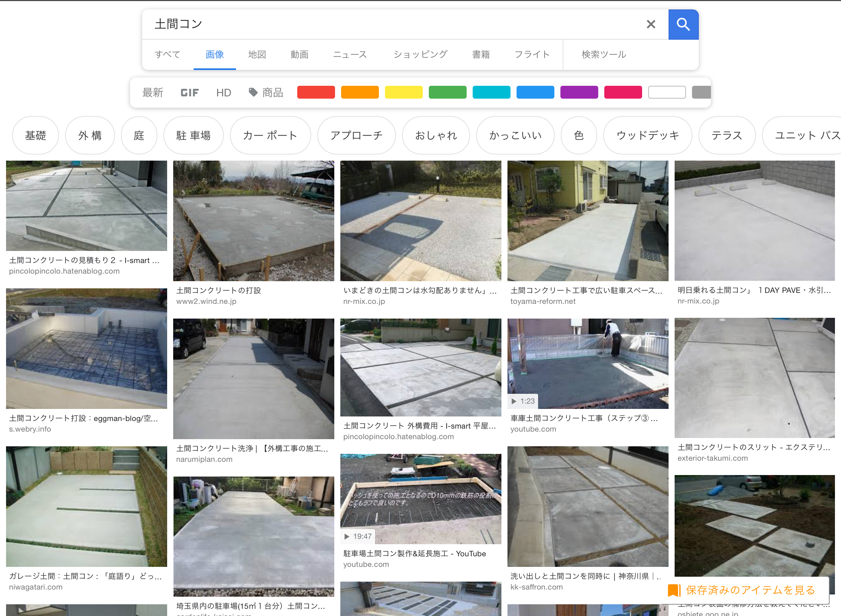841x616 pixels.
Task: Open the ショッピング tab
Action: coord(420,54)
